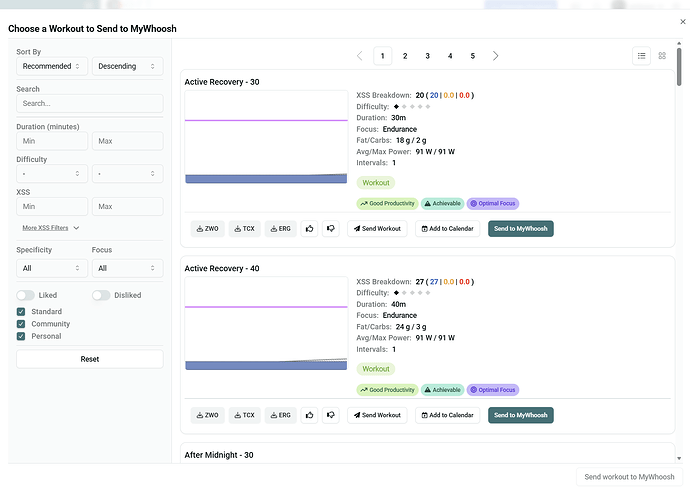The width and height of the screenshot is (690, 495).
Task: Reset all workout filters
Action: (x=89, y=359)
